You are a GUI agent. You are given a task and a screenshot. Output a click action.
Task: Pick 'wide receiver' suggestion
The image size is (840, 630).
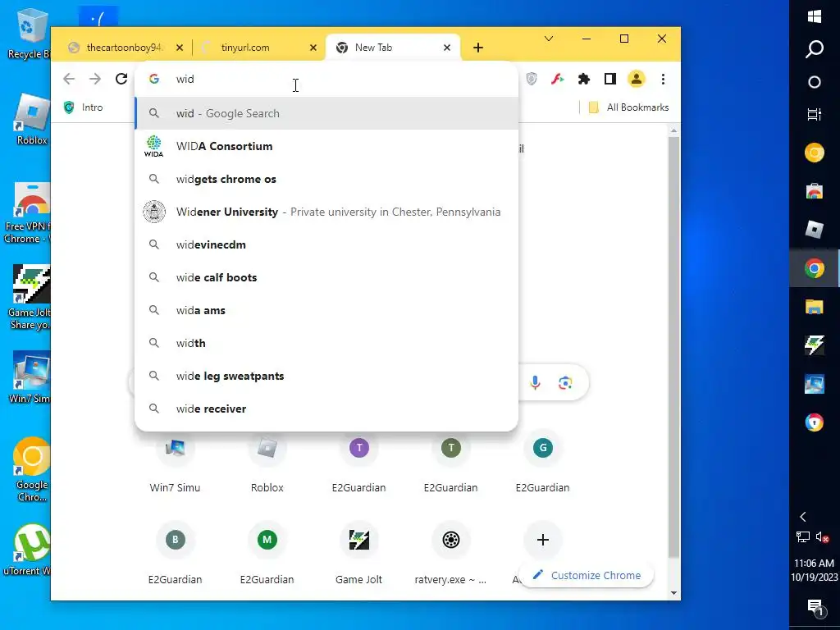click(x=326, y=409)
